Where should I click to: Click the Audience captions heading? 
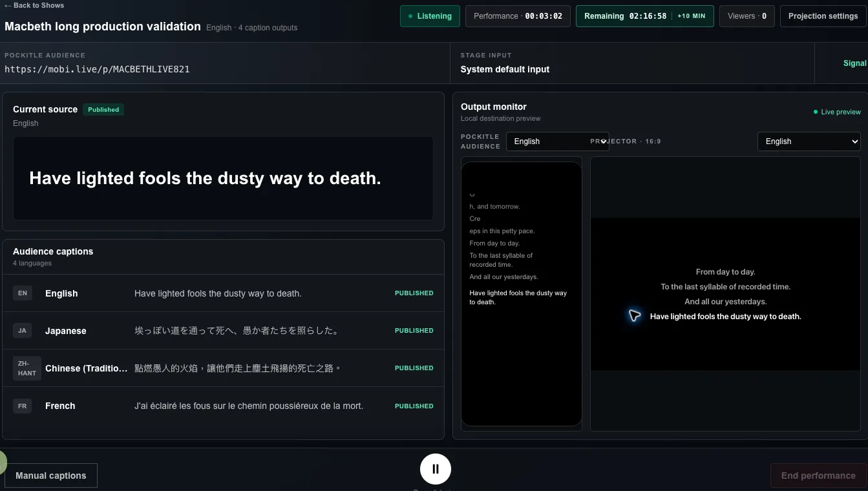(x=53, y=251)
